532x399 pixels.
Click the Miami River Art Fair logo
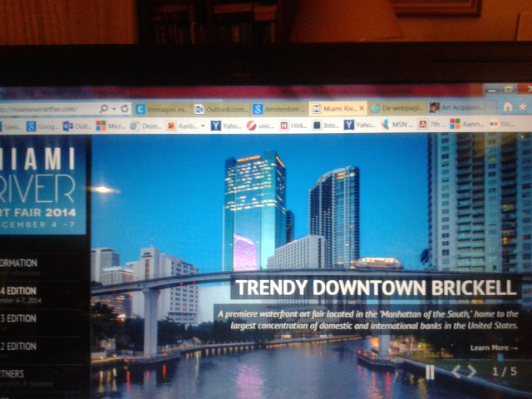point(42,187)
